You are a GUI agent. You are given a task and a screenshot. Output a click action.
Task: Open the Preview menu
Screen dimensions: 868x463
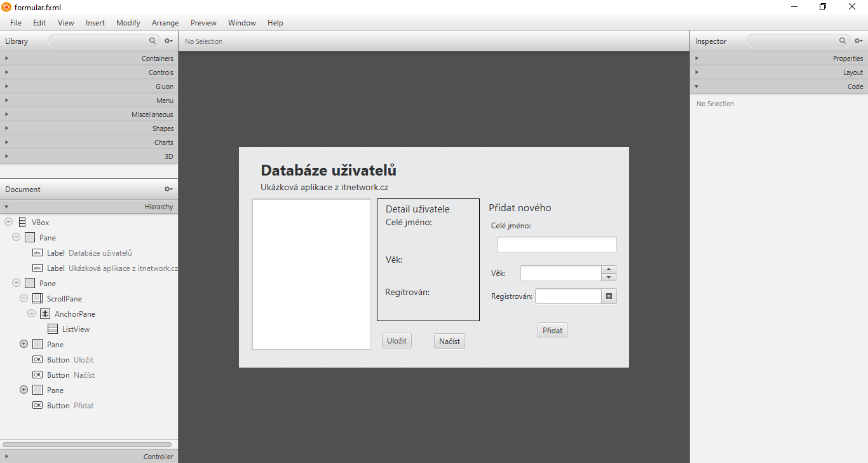pyautogui.click(x=203, y=23)
